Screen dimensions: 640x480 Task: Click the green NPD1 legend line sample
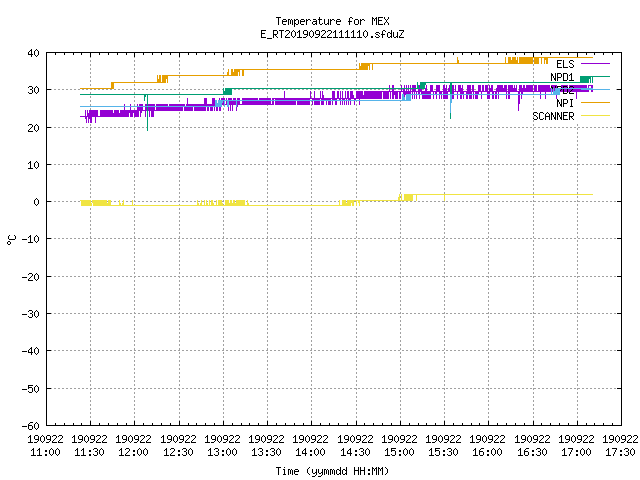pyautogui.click(x=595, y=77)
